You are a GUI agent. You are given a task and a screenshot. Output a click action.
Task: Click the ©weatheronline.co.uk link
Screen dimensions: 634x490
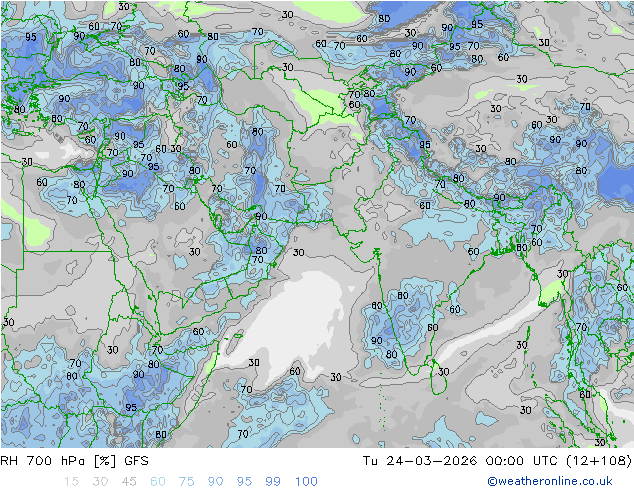550,481
